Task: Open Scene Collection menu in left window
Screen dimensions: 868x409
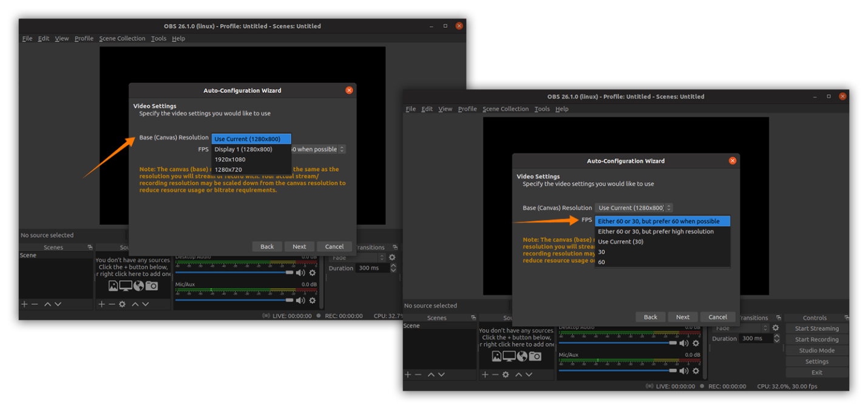Action: coord(122,38)
